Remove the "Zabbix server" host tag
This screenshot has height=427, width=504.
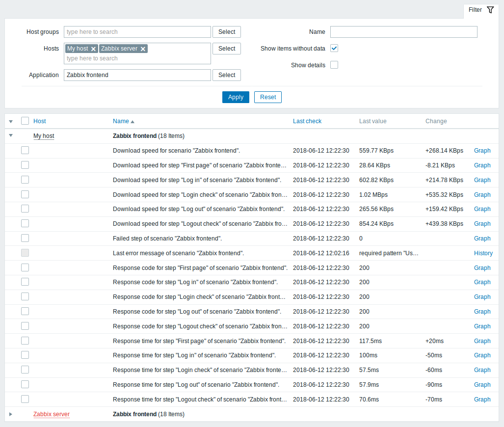pyautogui.click(x=143, y=49)
